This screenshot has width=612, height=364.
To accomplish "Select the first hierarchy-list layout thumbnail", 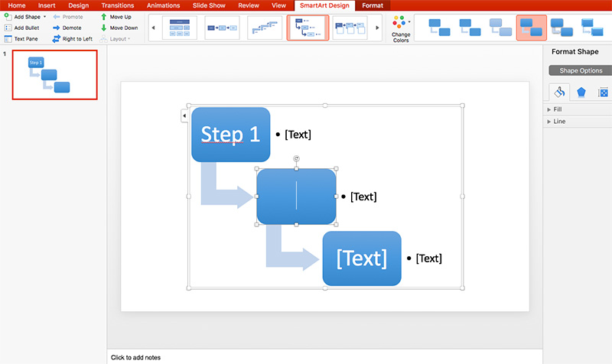I will [x=180, y=28].
